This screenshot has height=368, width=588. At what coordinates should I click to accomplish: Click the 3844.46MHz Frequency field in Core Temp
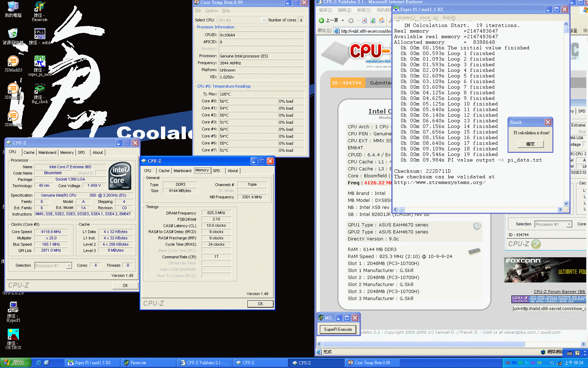click(261, 63)
